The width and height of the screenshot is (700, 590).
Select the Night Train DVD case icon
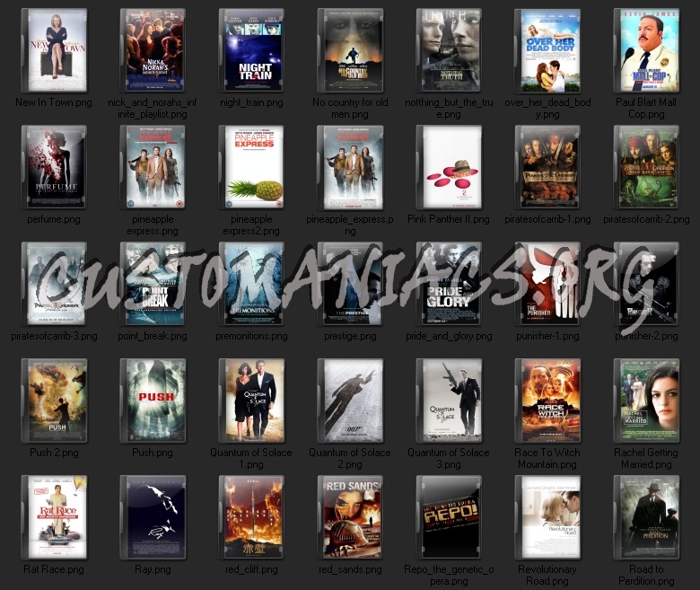pyautogui.click(x=251, y=50)
